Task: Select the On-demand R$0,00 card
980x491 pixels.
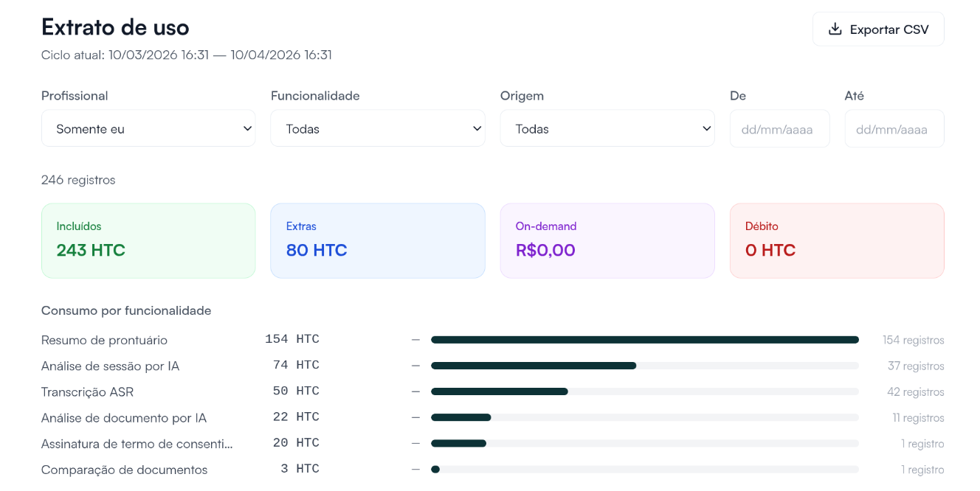Action: click(607, 241)
